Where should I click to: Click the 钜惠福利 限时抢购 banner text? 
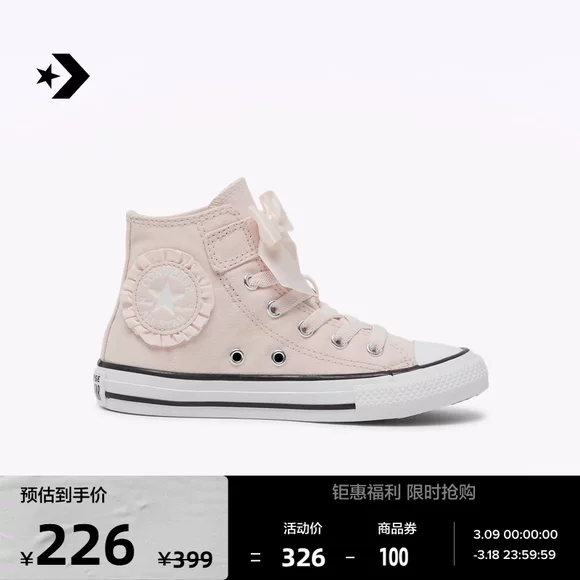point(404,492)
